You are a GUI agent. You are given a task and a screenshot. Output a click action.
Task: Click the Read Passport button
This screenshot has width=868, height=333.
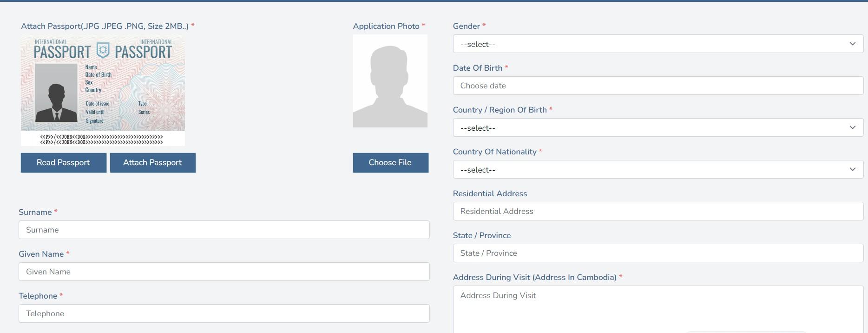[x=64, y=163]
